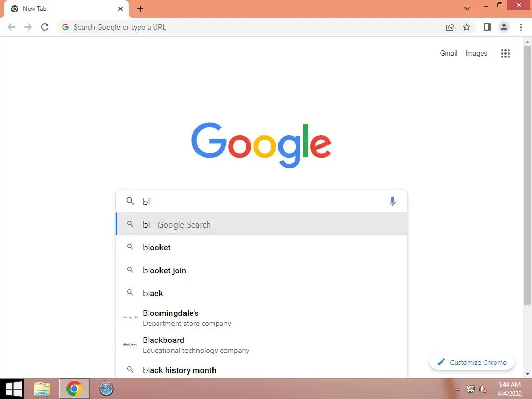This screenshot has height=399, width=532.
Task: Open the Gmail link
Action: [x=448, y=54]
